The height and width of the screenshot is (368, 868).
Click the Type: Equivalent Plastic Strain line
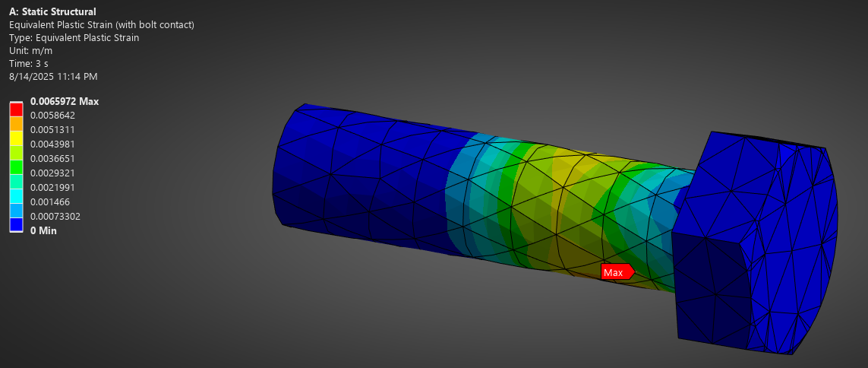tap(74, 38)
